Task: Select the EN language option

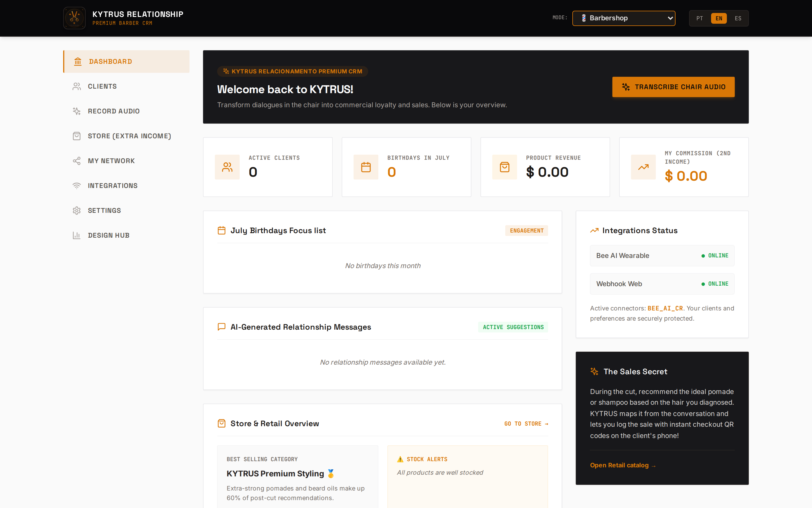Action: pos(719,18)
